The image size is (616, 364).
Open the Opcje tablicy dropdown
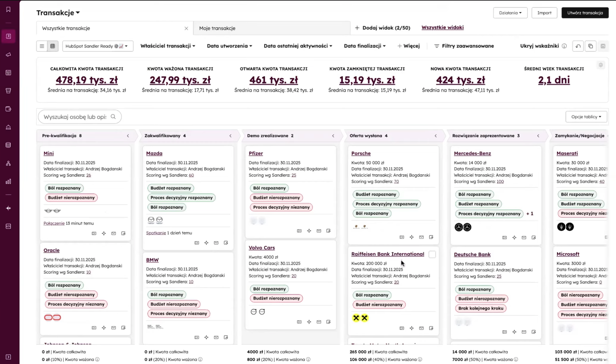point(586,117)
